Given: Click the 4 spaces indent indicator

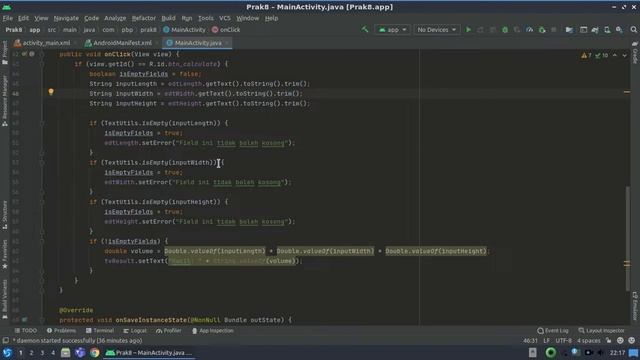Looking at the screenshot, I should click(x=589, y=340).
